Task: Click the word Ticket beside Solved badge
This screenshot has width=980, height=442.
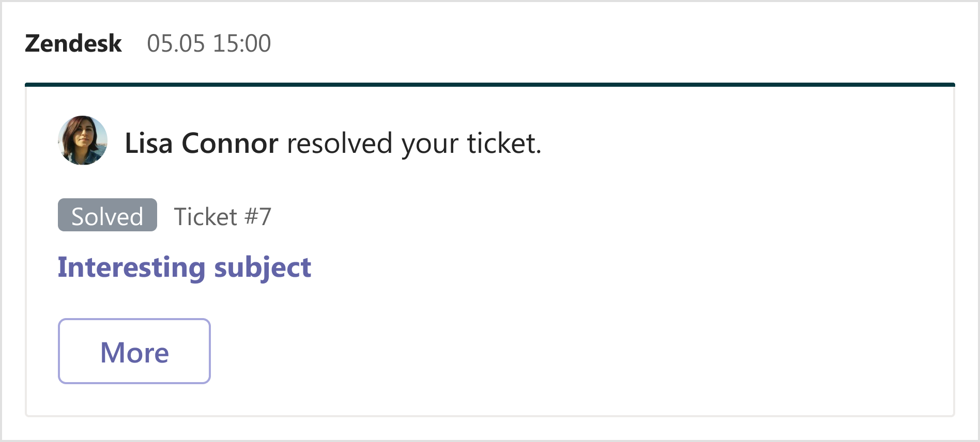Action: point(206,216)
